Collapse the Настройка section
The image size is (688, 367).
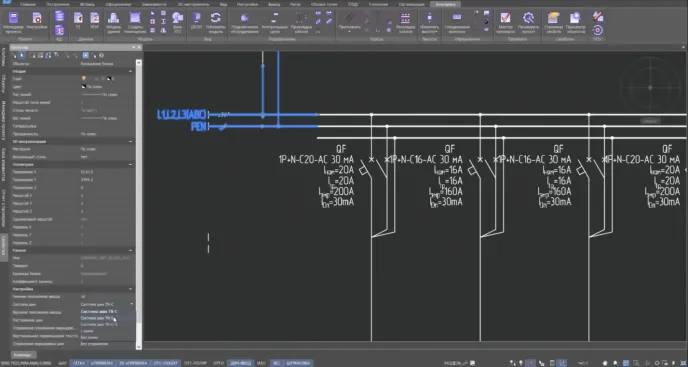click(x=131, y=289)
